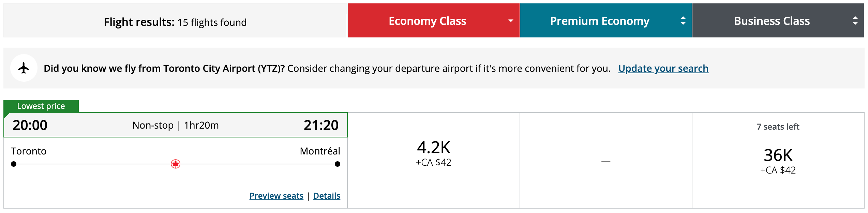Open the Economy Class sort dropdown arrow

(x=510, y=20)
